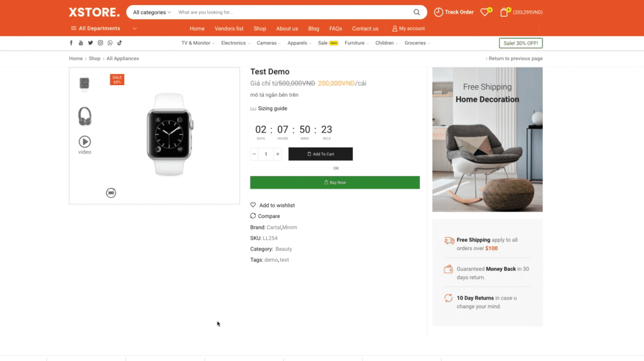Click the green Buy Now button
The image size is (644, 361).
[x=335, y=182]
